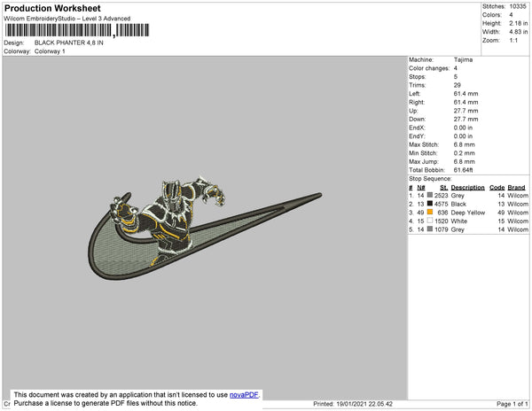Click the first Grey swatch in stop 1
Viewport: 532px width, 411px height.
pos(430,196)
